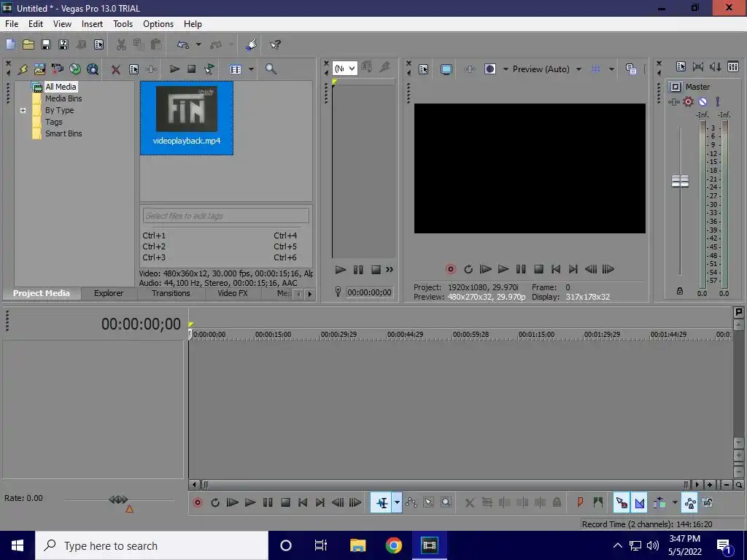
Task: Insert a marker with the flag icon
Action: [580, 502]
